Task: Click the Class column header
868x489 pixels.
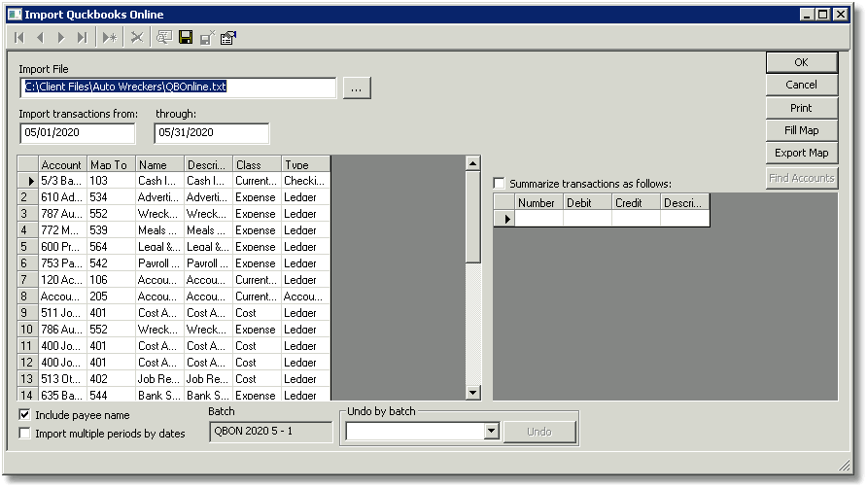Action: coord(257,164)
